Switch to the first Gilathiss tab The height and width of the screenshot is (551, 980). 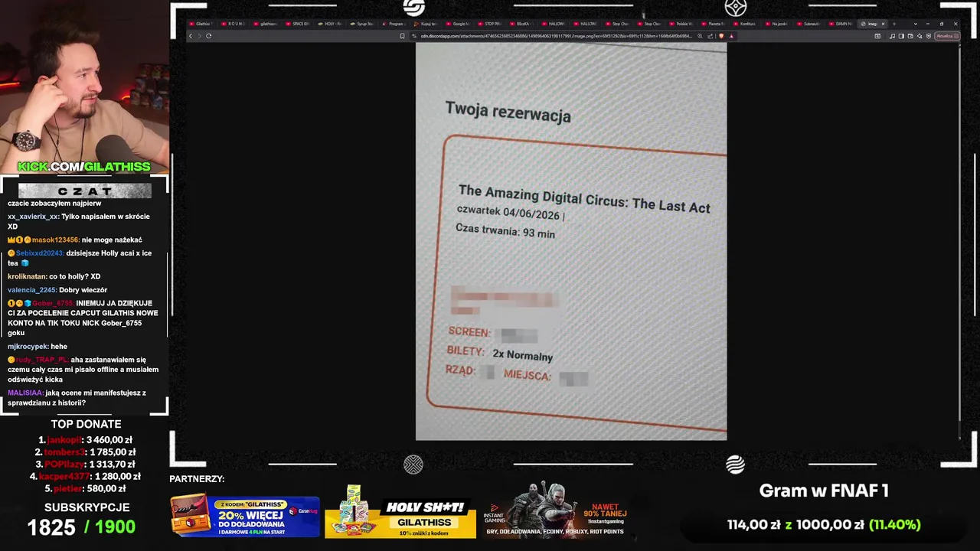pyautogui.click(x=202, y=24)
